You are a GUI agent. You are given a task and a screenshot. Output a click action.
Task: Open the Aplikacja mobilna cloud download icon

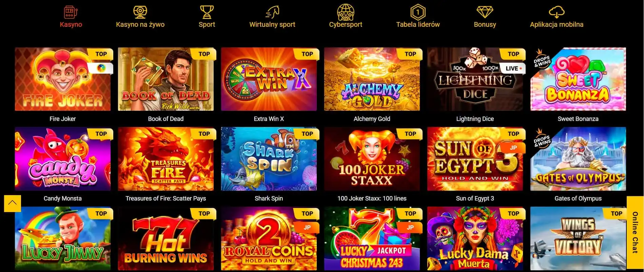557,12
